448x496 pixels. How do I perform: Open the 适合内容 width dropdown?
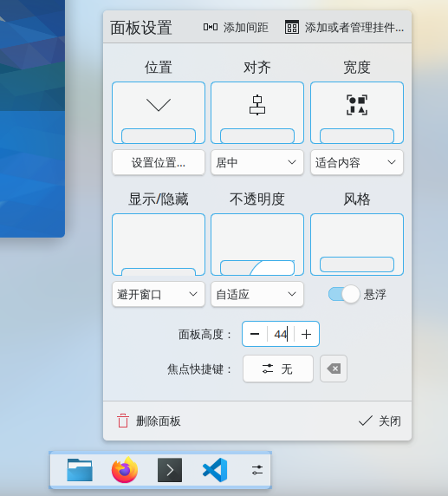pyautogui.click(x=357, y=162)
